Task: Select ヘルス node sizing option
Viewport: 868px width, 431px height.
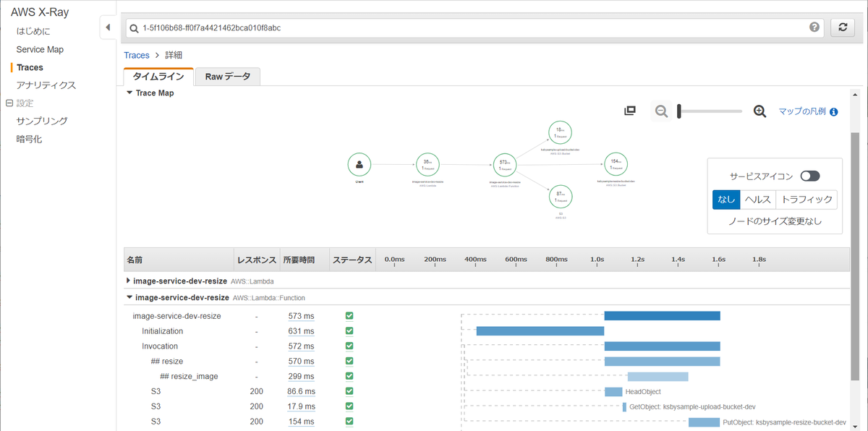Action: click(x=757, y=200)
